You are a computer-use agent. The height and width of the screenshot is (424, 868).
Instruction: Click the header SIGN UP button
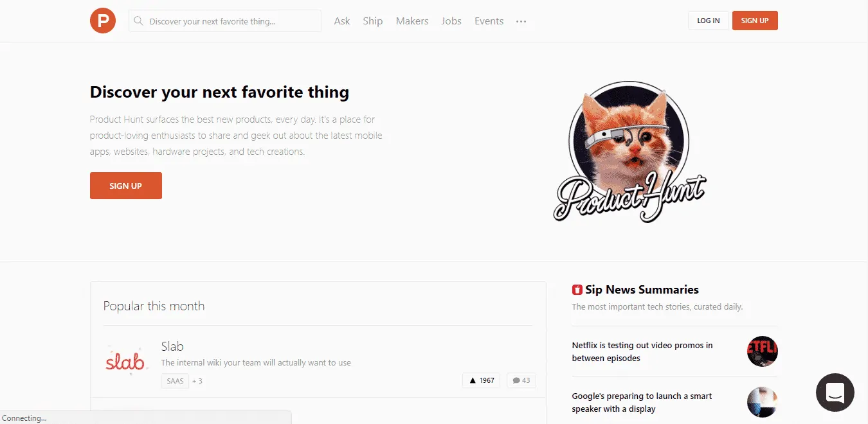(x=755, y=21)
